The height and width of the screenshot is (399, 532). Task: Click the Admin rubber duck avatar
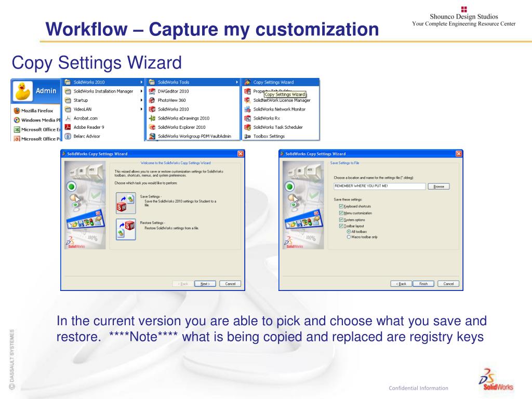tap(23, 91)
